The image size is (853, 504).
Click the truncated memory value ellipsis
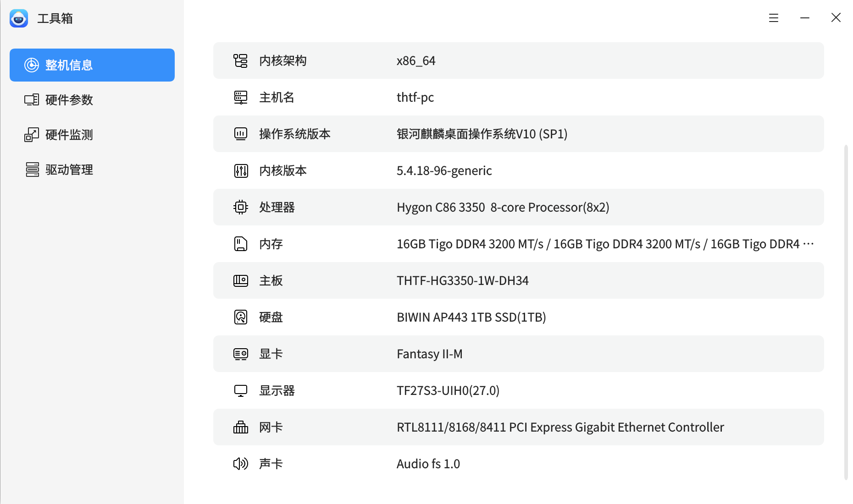(809, 244)
